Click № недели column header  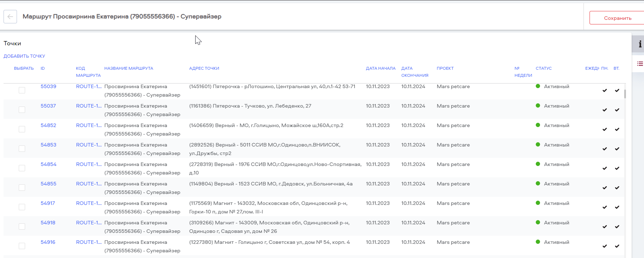[523, 72]
